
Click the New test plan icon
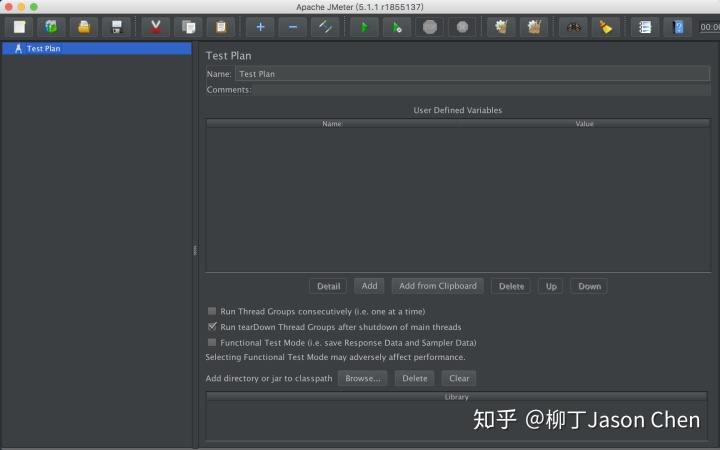19,27
